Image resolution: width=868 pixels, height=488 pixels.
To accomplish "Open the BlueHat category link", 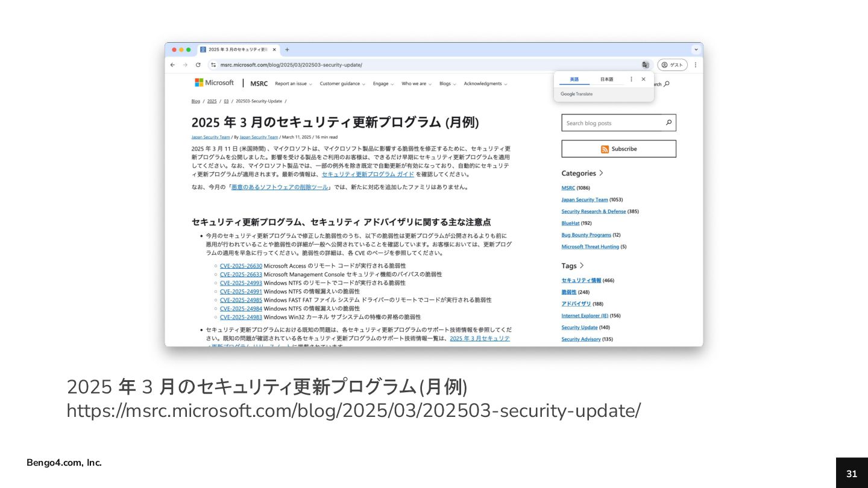I will [x=571, y=223].
